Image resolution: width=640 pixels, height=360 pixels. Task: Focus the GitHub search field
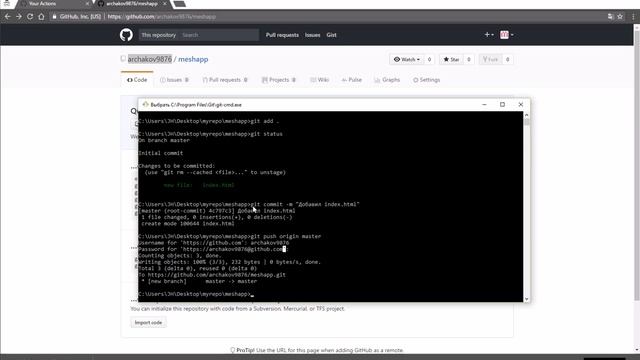pos(219,35)
